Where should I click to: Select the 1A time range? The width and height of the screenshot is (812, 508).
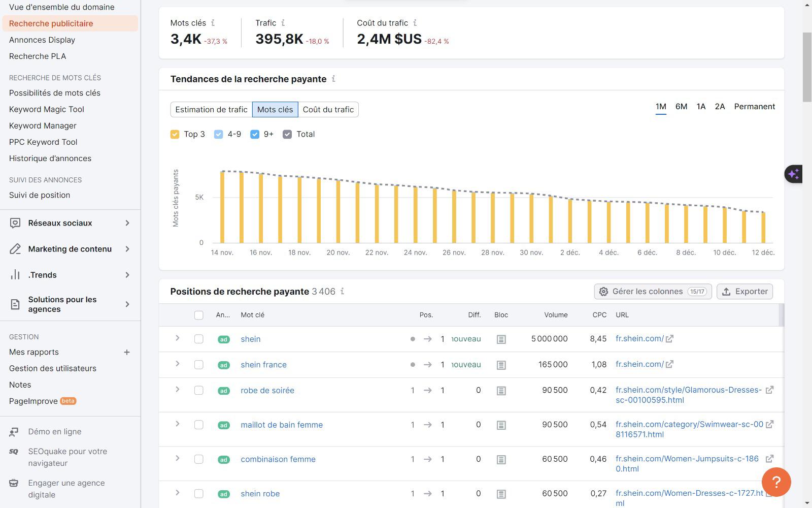[701, 107]
